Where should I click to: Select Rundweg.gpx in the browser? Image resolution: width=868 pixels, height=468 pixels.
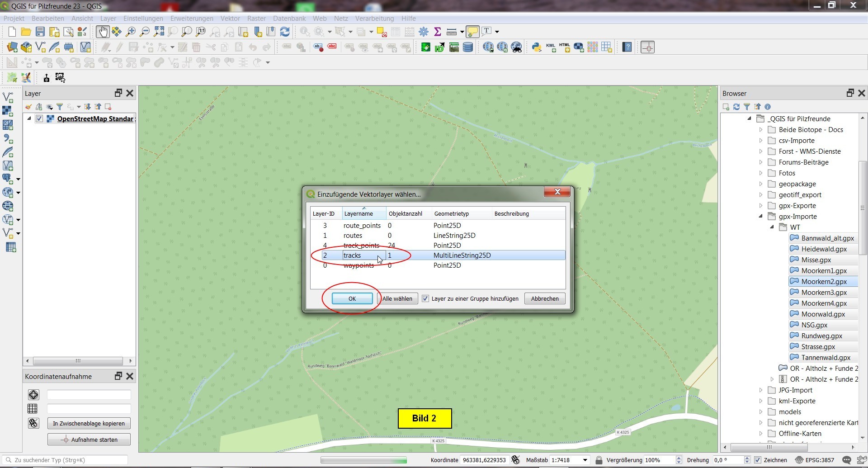coord(821,336)
